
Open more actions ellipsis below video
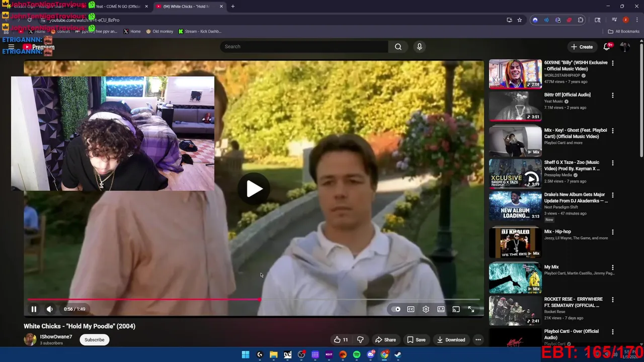[478, 340]
